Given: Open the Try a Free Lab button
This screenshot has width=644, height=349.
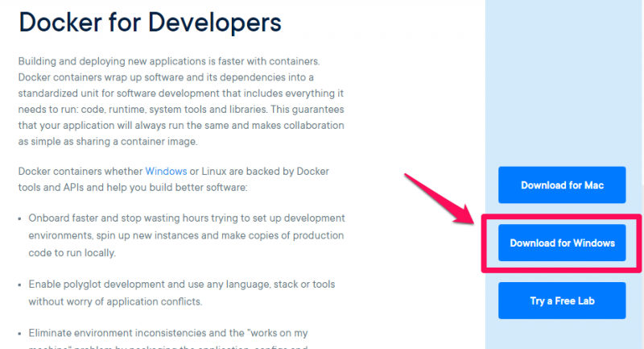Looking at the screenshot, I should point(562,301).
